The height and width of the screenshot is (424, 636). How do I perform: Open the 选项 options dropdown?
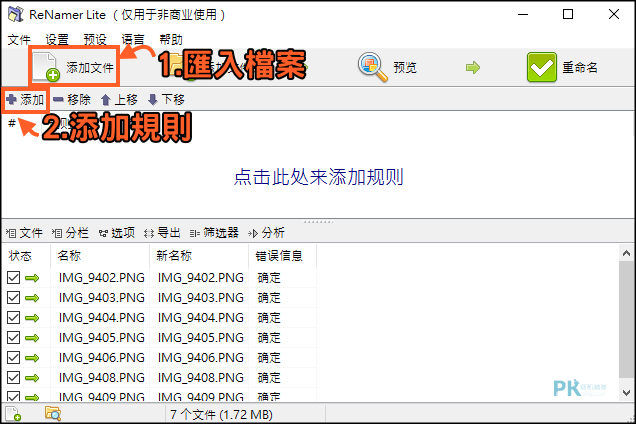coord(117,232)
